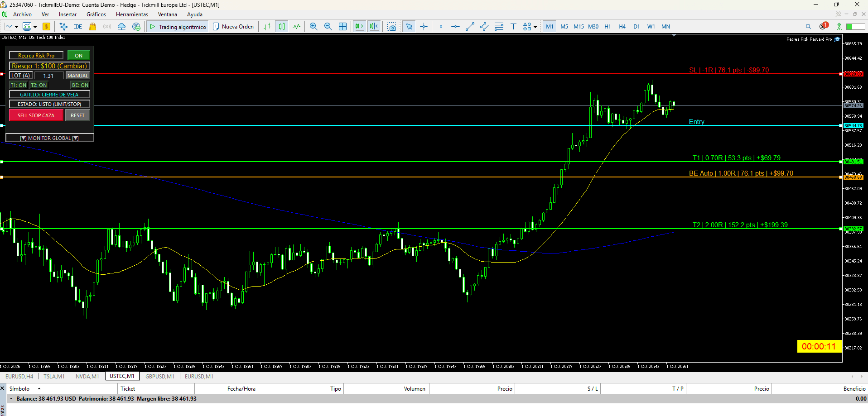Open the Herramientas menu
The image size is (868, 416).
point(132,14)
